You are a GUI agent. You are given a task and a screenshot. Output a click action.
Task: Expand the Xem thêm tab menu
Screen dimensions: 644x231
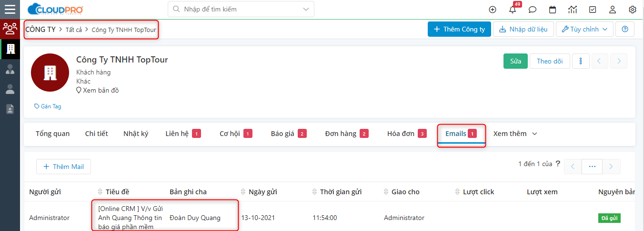pos(515,134)
